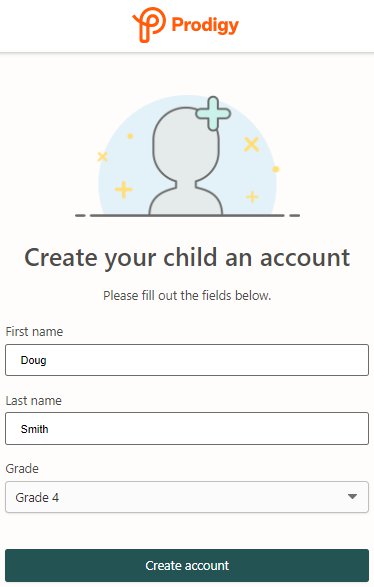This screenshot has width=374, height=587.
Task: Click the Create your child an account heading
Action: (187, 258)
